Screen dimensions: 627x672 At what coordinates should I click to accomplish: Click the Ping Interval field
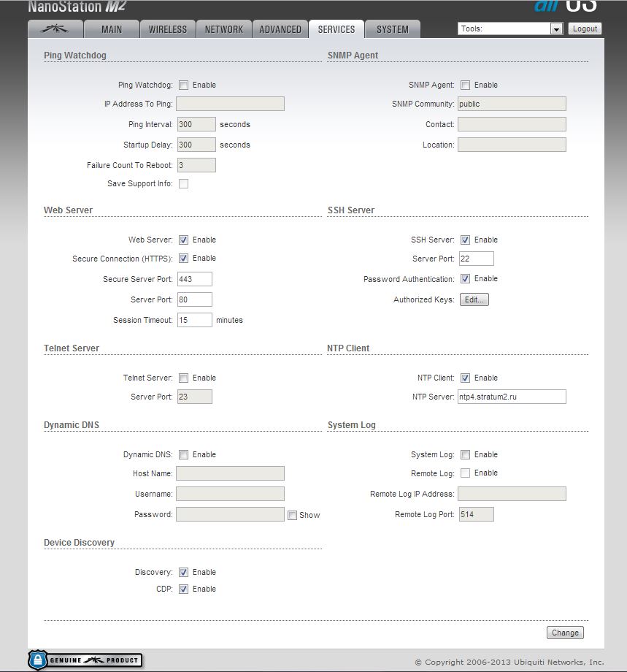(x=196, y=124)
